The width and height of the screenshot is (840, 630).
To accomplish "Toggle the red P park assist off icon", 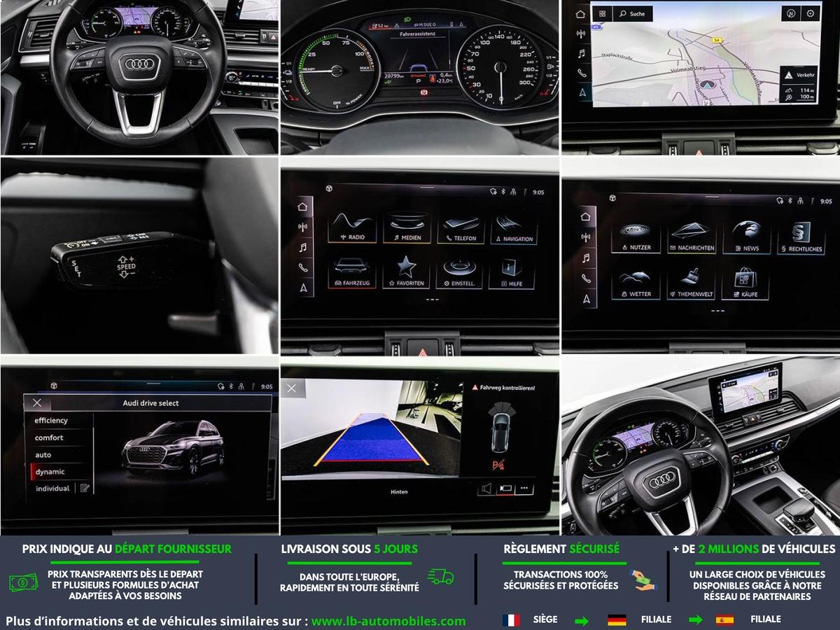I will pos(500,464).
